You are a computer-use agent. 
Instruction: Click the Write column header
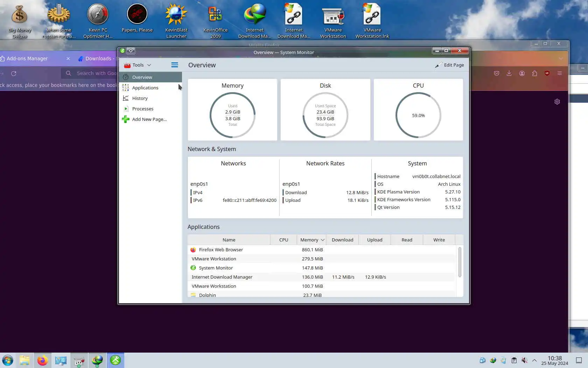pyautogui.click(x=439, y=240)
